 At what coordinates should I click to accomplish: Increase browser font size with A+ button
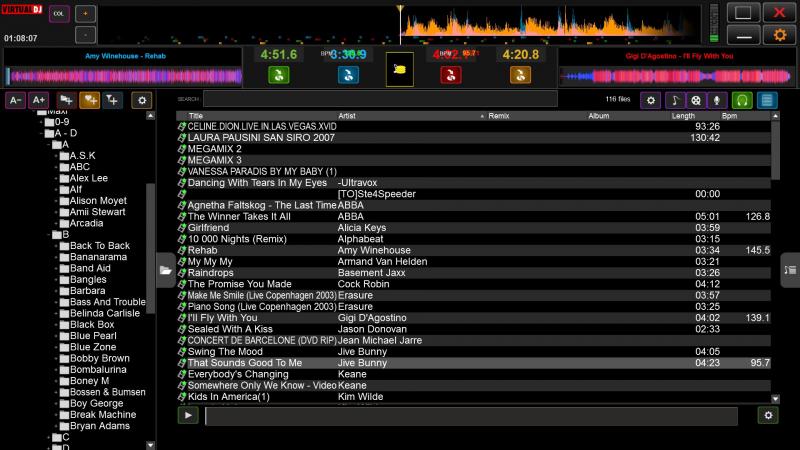[38, 100]
